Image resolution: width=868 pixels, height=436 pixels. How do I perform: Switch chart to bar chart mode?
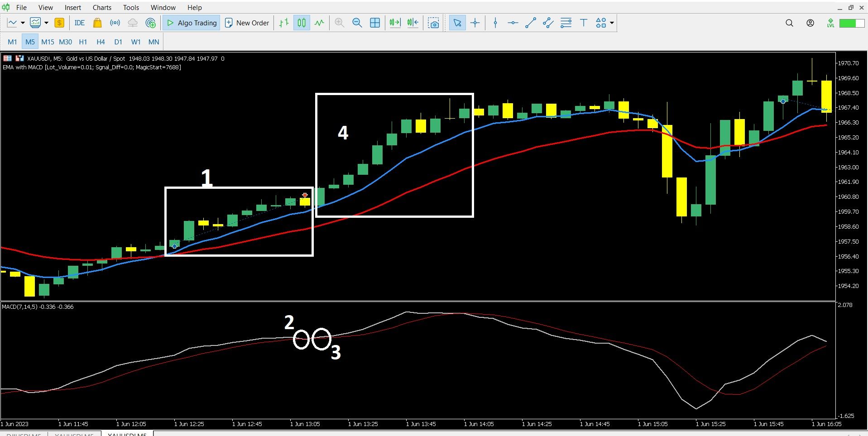pyautogui.click(x=284, y=23)
